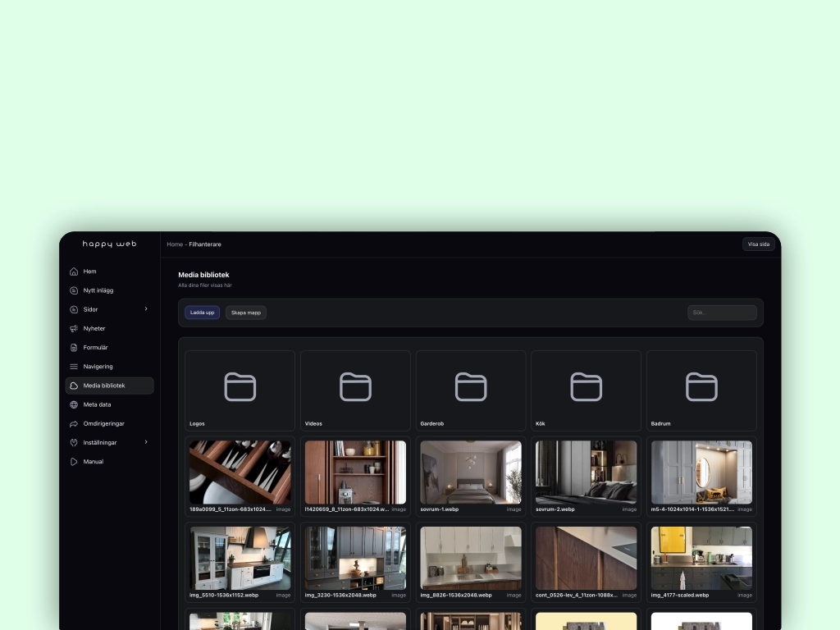Click the Omdirigeringar arrow icon
The width and height of the screenshot is (840, 630).
(74, 423)
